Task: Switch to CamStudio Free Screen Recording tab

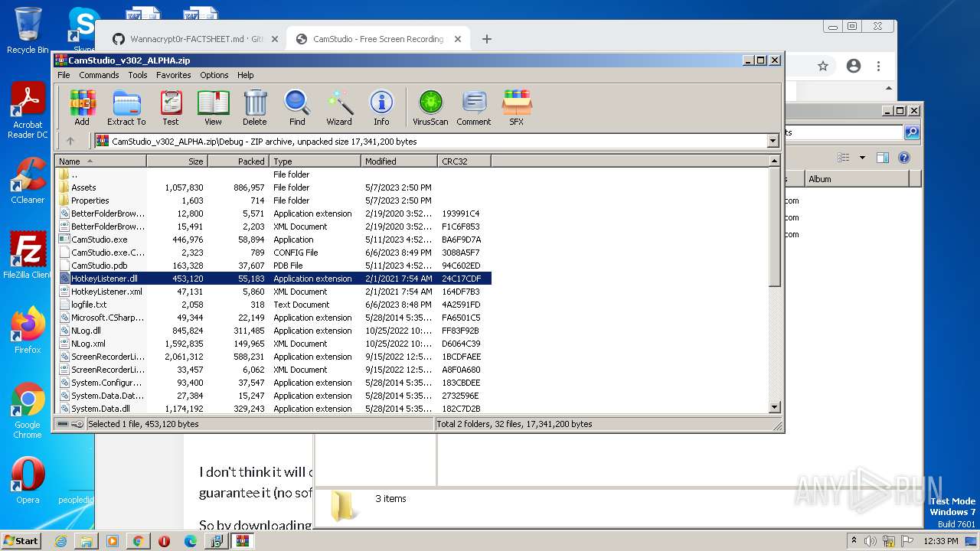Action: 378,39
